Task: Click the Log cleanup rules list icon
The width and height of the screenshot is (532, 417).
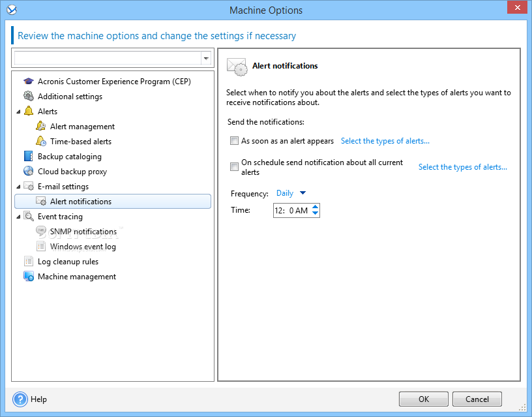Action: (x=29, y=261)
